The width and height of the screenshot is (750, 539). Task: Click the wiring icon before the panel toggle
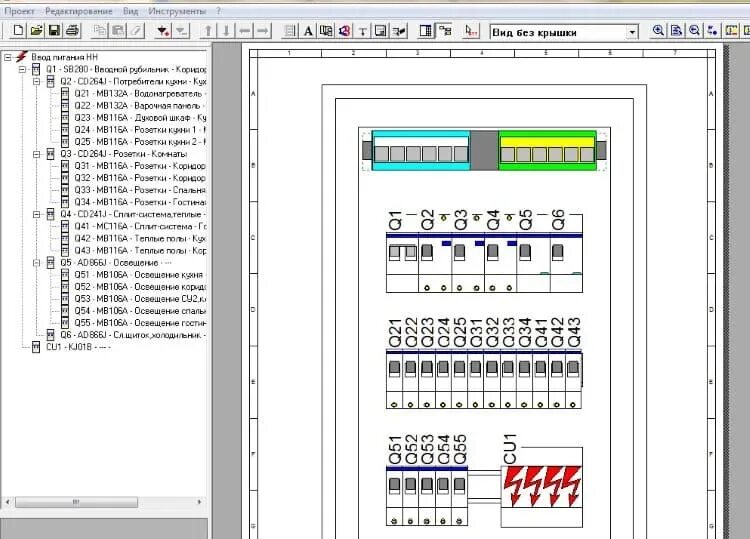[399, 32]
